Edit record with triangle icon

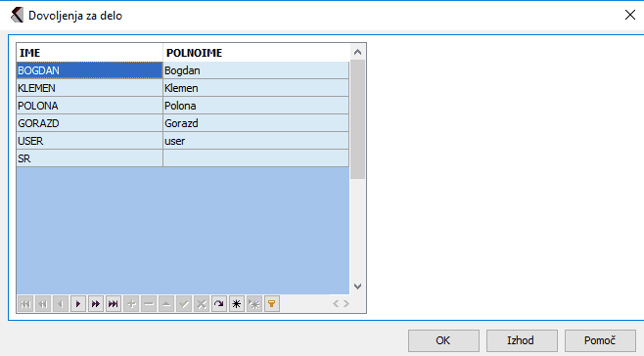pos(166,304)
